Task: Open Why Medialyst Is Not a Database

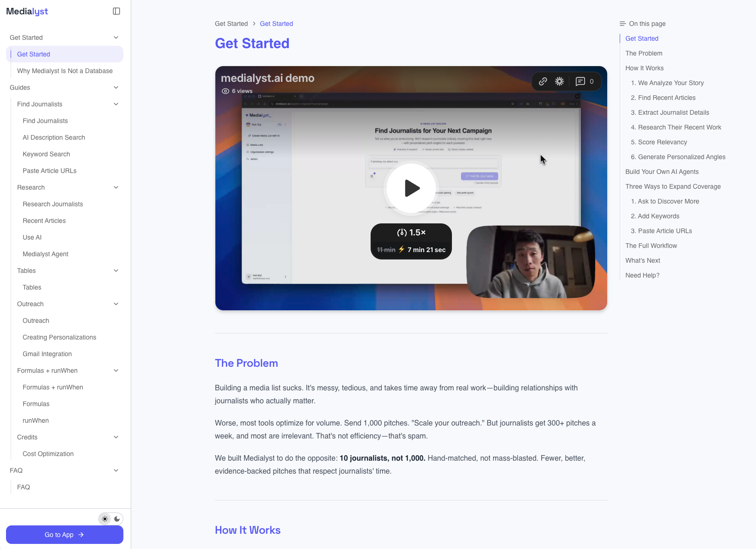Action: pos(65,71)
